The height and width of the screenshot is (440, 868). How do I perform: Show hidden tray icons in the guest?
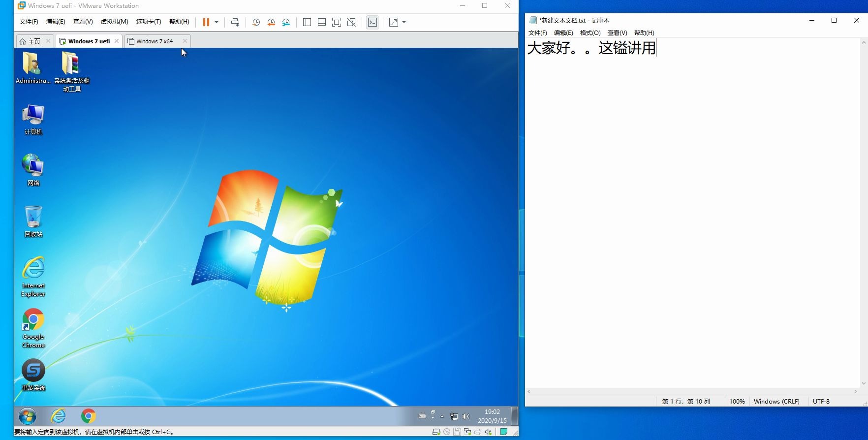click(442, 416)
